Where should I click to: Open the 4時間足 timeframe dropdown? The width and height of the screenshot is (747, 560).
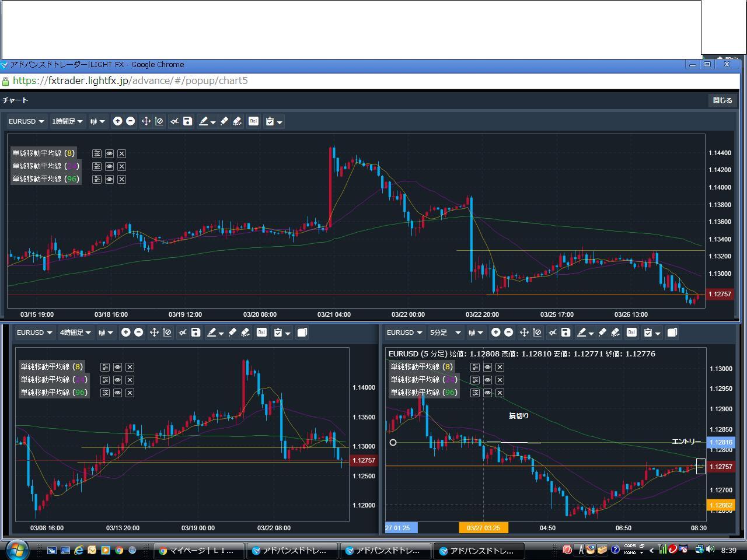76,332
